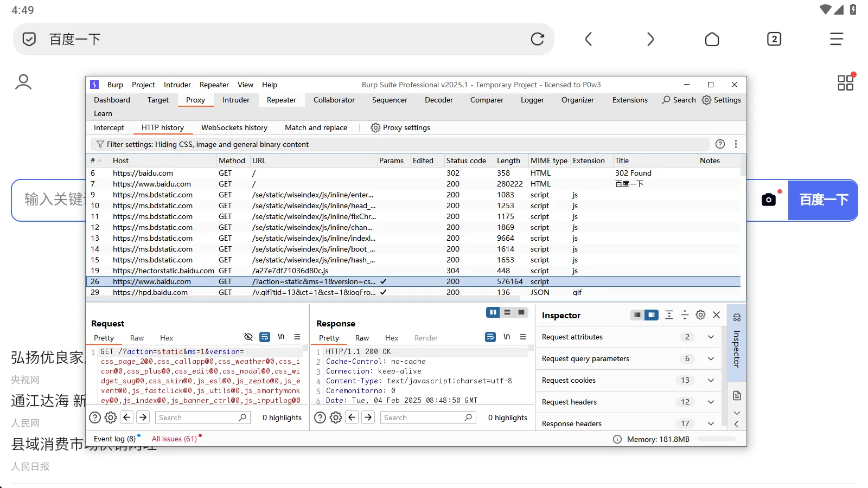Click the memory usage progress bar

[x=716, y=439]
